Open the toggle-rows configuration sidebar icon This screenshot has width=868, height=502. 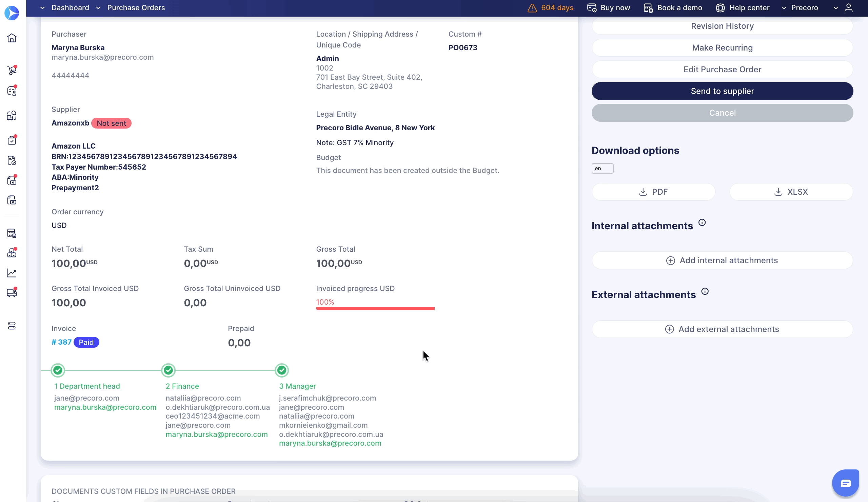point(12,326)
